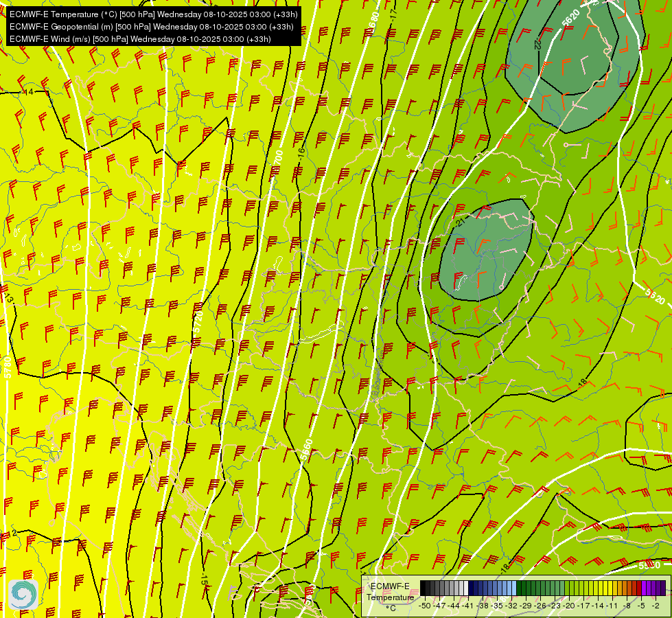The height and width of the screenshot is (618, 672).
Task: Select the ECMWF-E Temperature 500 hPa title line
Action: coord(154,14)
